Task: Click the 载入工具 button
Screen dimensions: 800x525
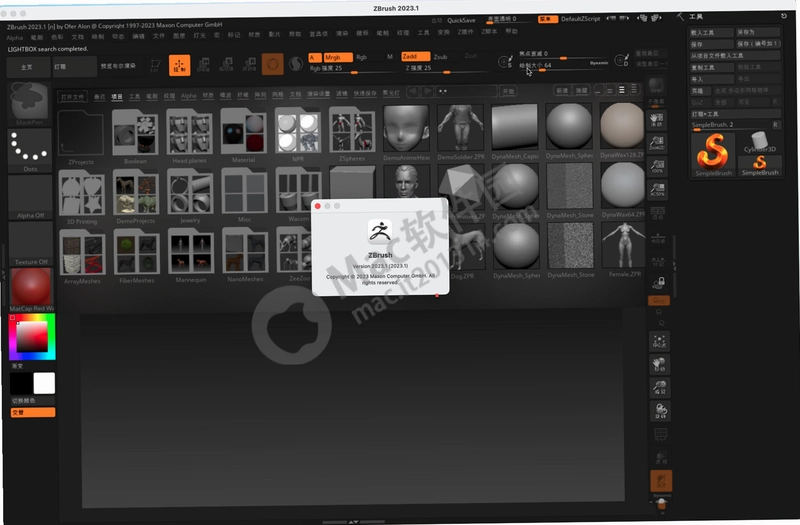Action: tap(711, 33)
